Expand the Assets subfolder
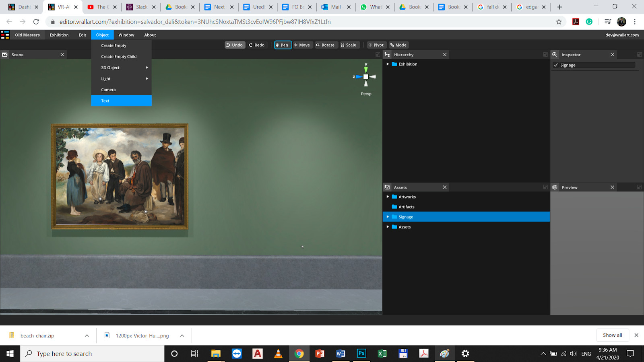The image size is (644, 362). (388, 227)
